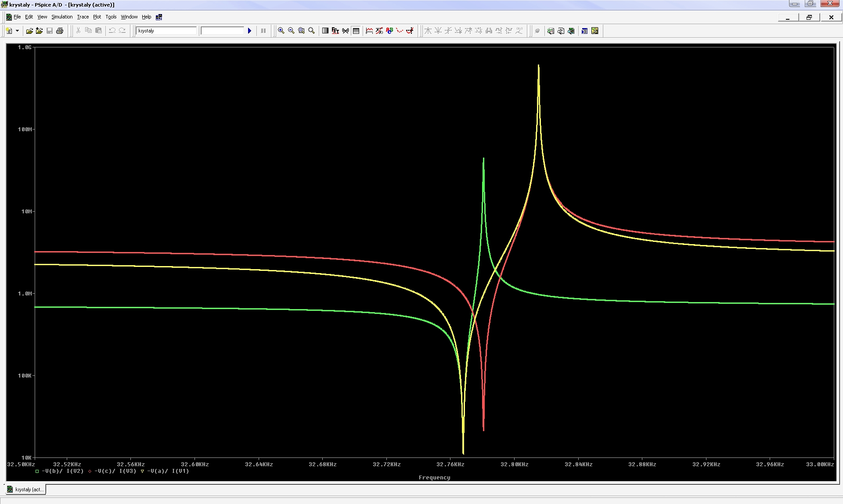Click the yellow triangle legend marker
This screenshot has height=504, width=843.
(142, 471)
